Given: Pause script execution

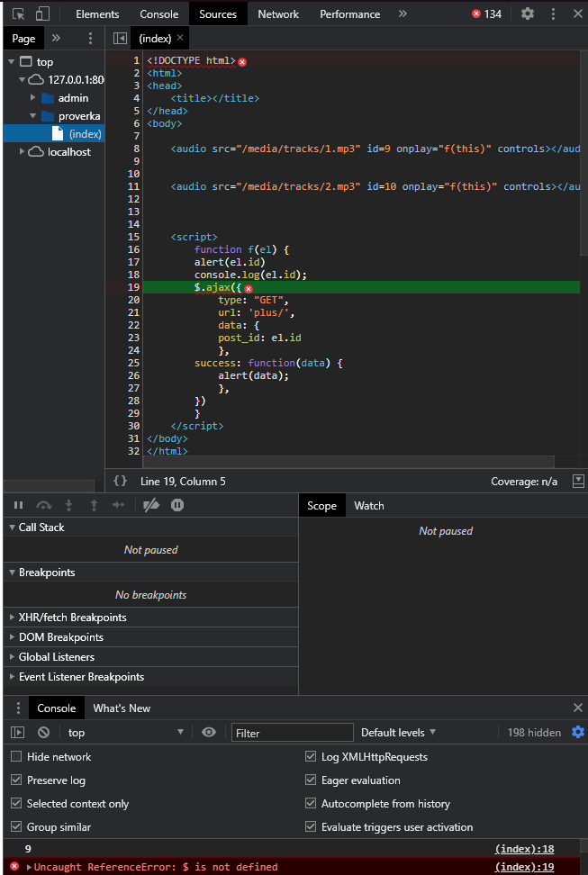Looking at the screenshot, I should [18, 505].
